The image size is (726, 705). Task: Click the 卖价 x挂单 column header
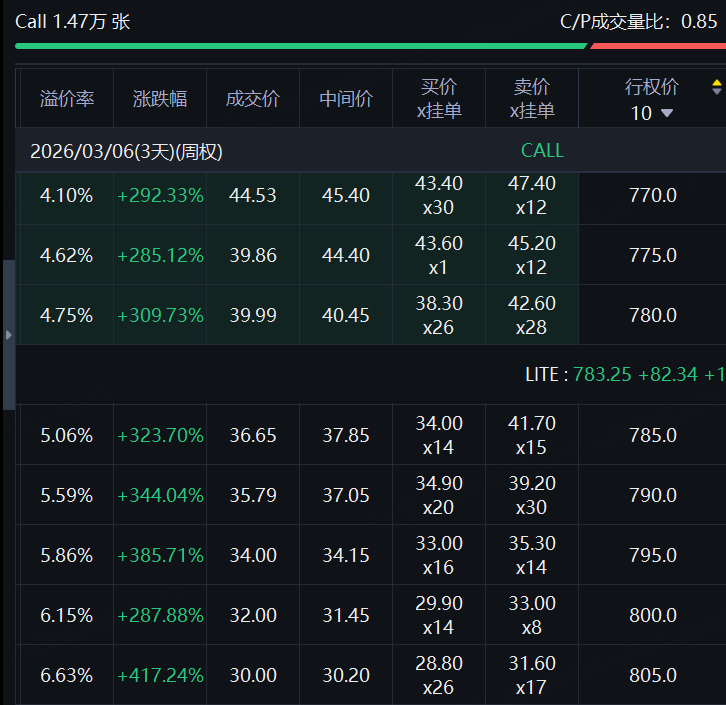coord(532,99)
